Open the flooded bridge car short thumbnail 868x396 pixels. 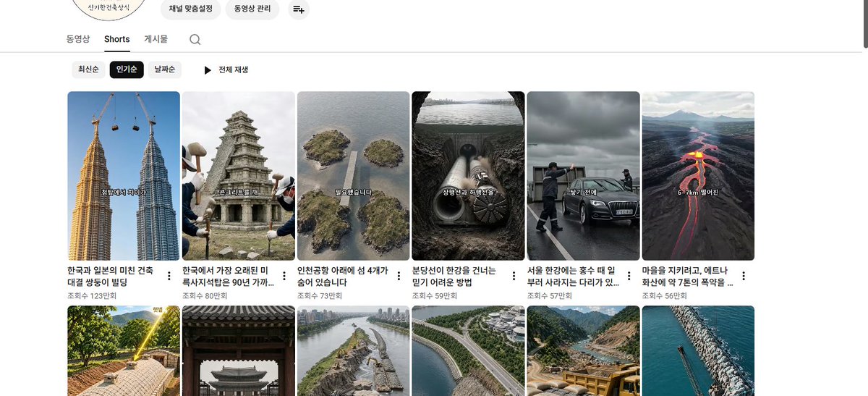click(583, 176)
